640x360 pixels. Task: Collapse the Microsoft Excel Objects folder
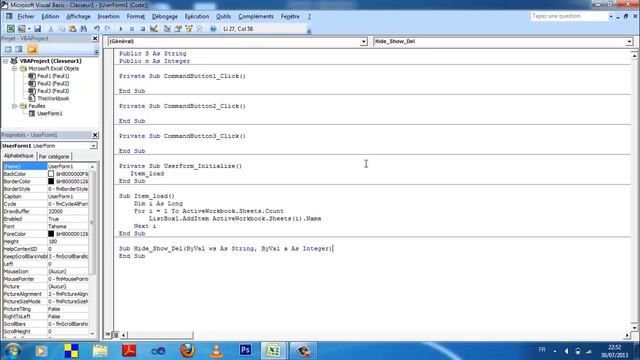tap(14, 69)
